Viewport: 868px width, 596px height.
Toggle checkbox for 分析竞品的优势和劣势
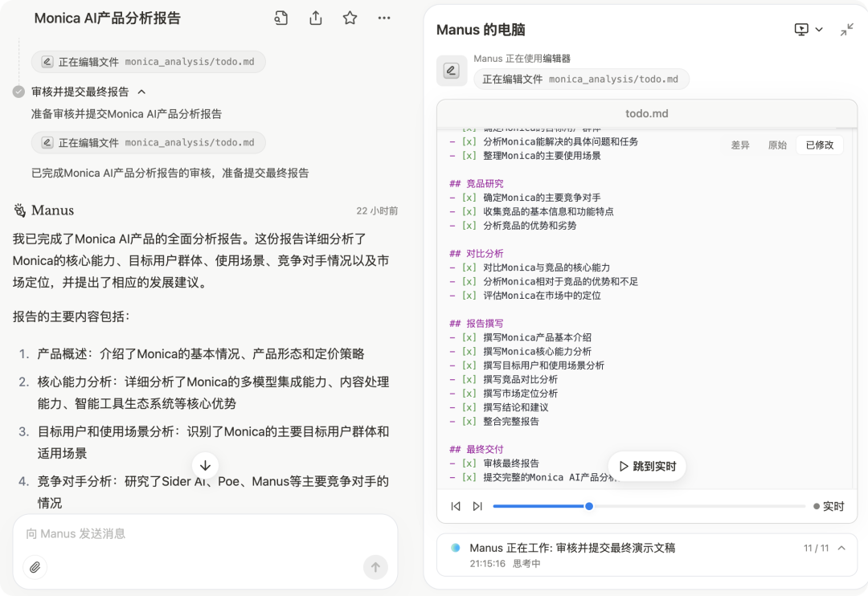click(x=469, y=225)
